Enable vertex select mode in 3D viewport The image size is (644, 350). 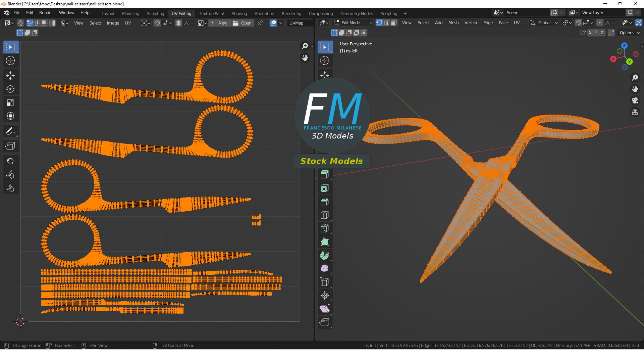click(x=379, y=23)
